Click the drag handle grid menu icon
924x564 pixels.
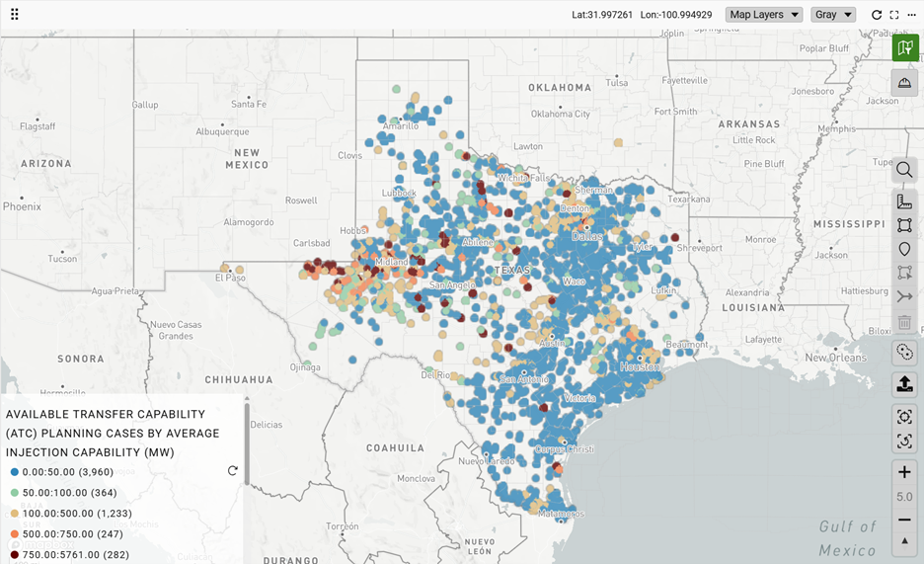15,15
